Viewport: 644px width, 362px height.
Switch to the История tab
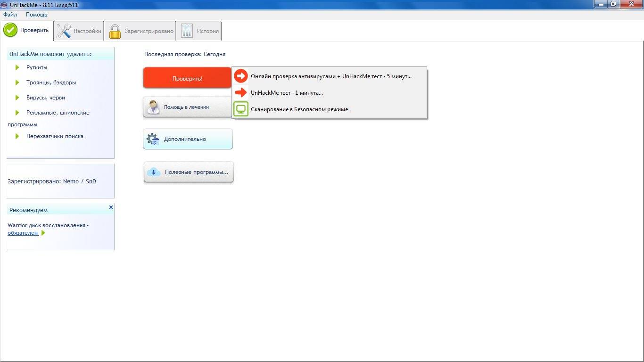(x=200, y=31)
